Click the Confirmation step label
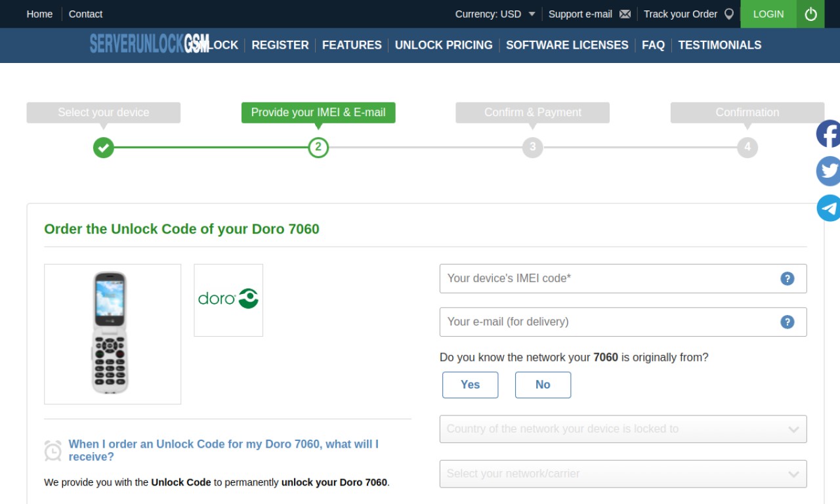 tap(747, 112)
